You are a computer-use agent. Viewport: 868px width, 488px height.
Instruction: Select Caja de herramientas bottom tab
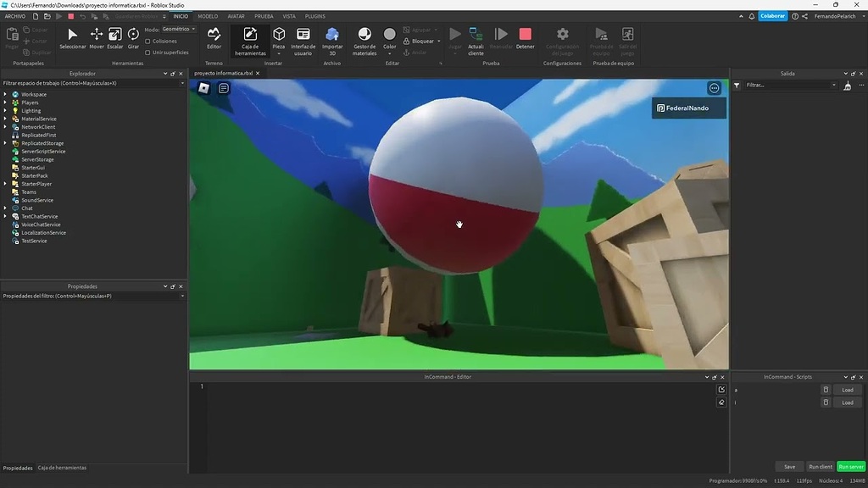click(62, 468)
